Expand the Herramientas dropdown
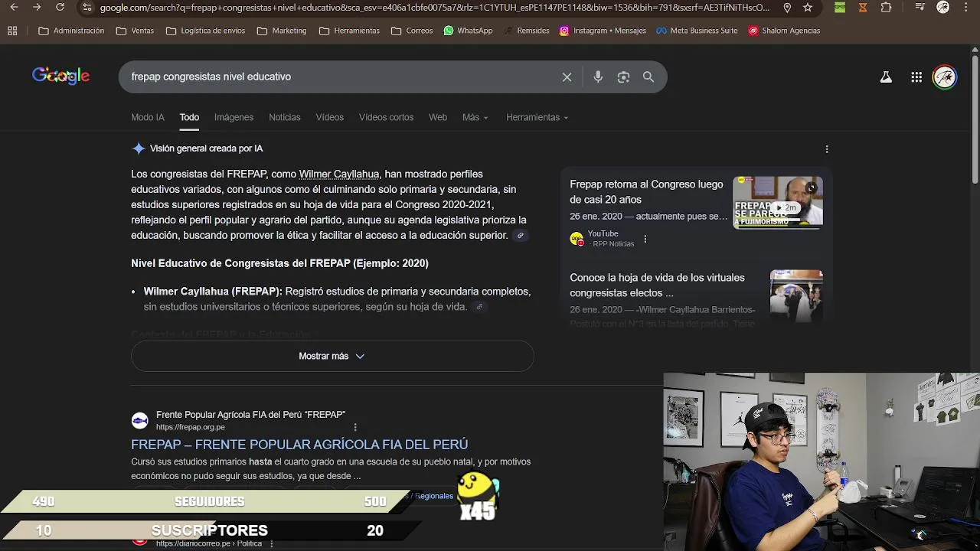This screenshot has height=551, width=980. [x=537, y=117]
